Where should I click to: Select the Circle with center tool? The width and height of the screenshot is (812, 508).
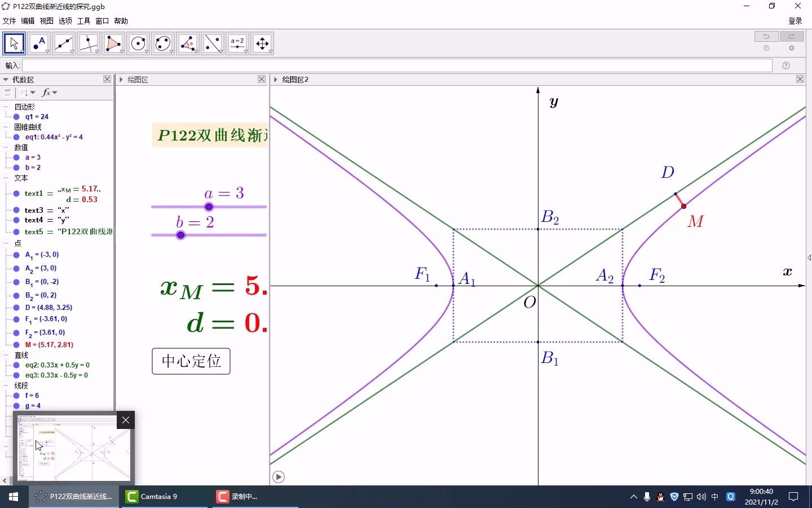coord(138,43)
